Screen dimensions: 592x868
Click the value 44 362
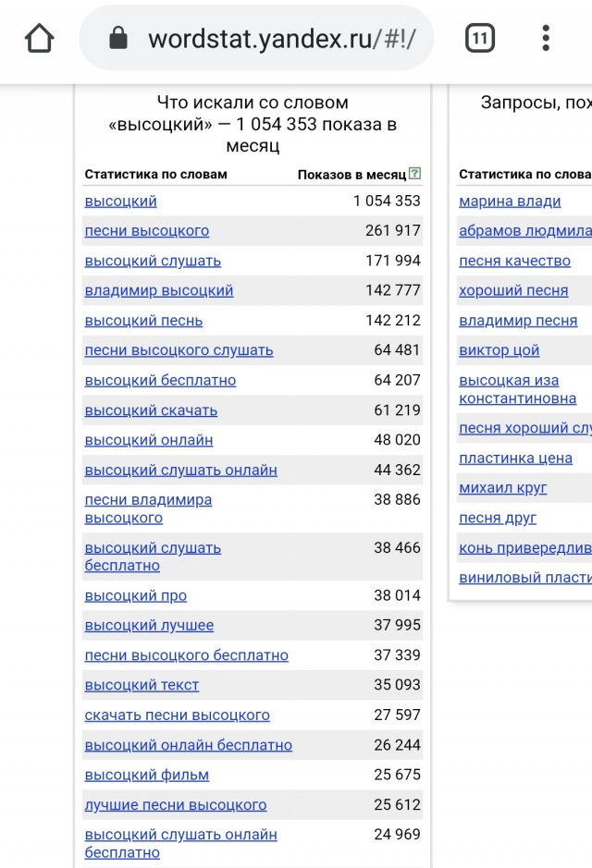(x=397, y=470)
